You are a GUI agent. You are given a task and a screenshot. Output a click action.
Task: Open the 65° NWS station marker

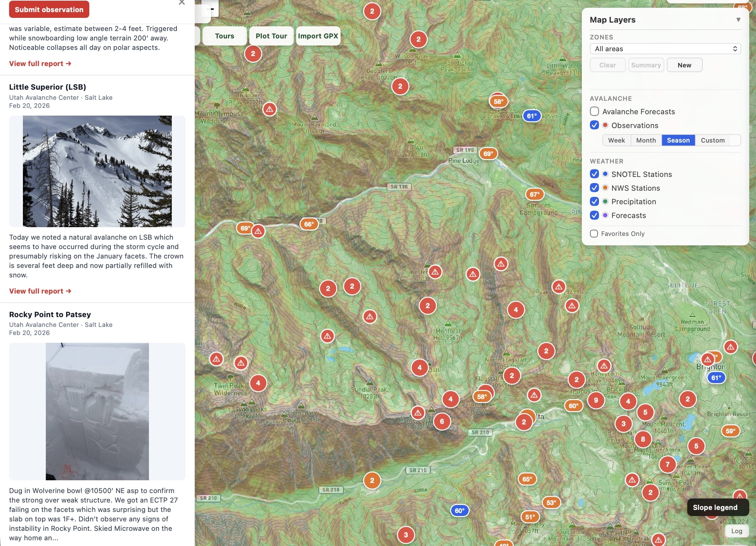point(527,479)
